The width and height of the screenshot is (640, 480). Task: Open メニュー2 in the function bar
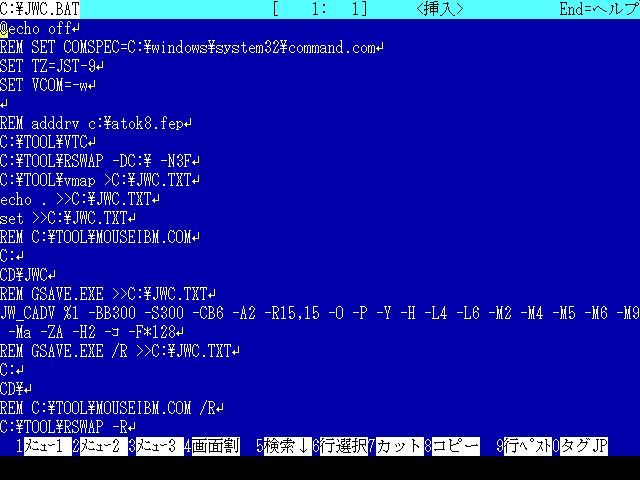tap(100, 447)
